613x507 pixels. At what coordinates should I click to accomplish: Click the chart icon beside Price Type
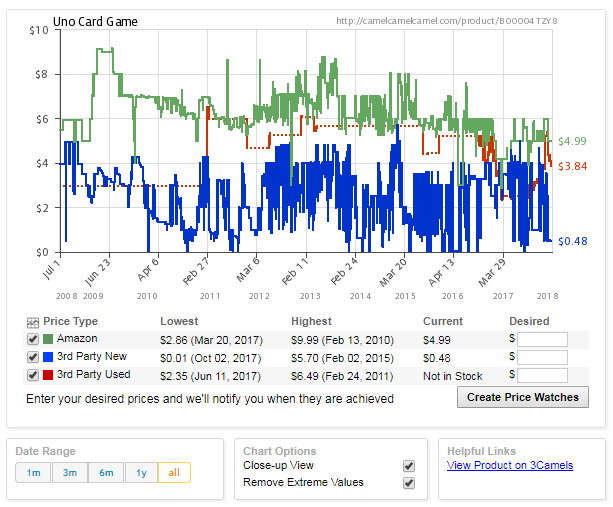click(33, 322)
